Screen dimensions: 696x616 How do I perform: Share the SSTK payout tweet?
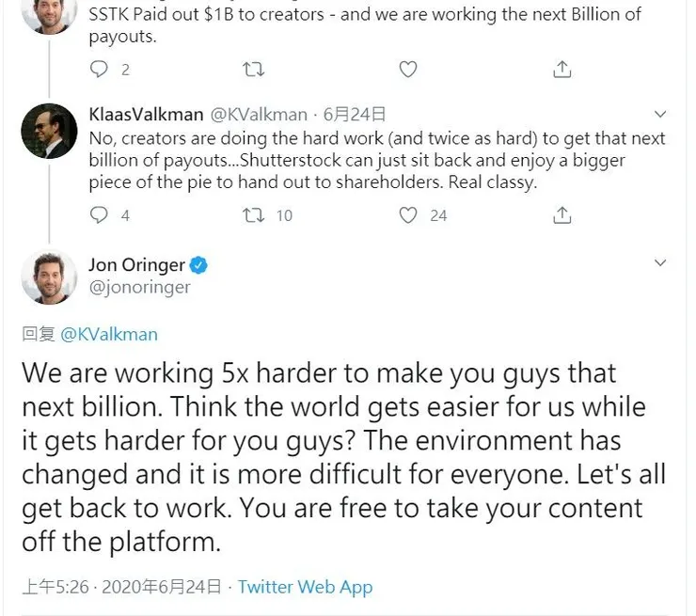(x=562, y=69)
